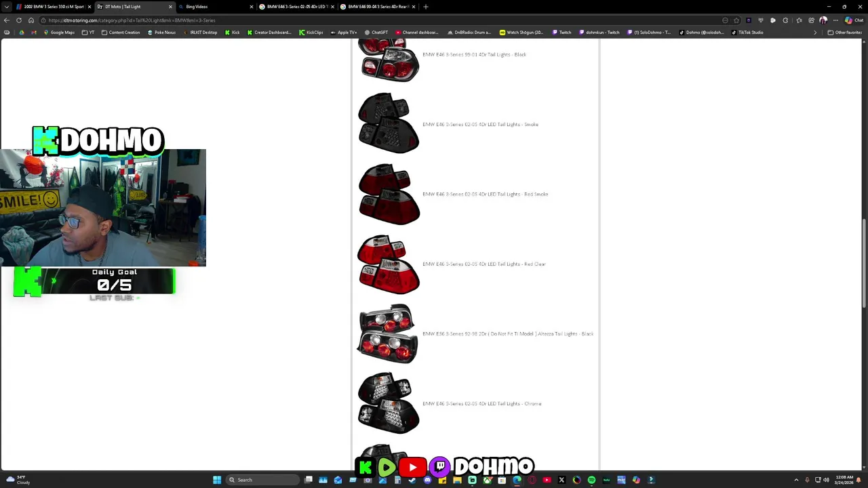Open the Content Creation bookmarks folder
868x488 pixels.
[121, 33]
